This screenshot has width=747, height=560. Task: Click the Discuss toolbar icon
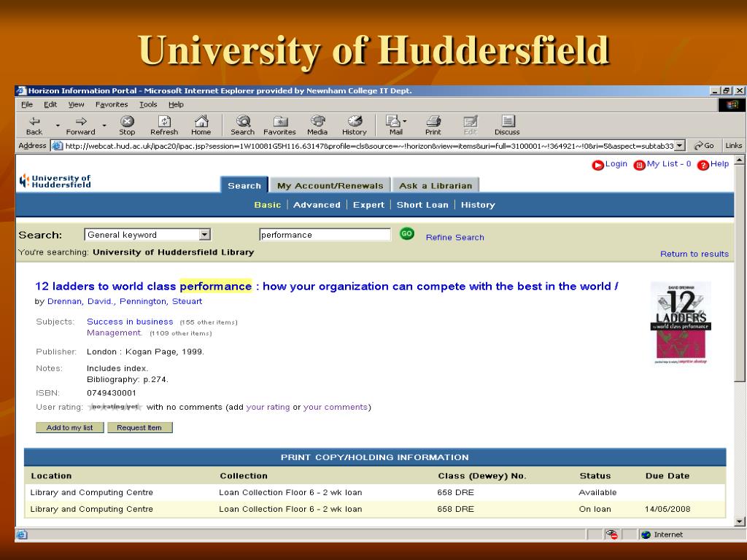click(507, 125)
